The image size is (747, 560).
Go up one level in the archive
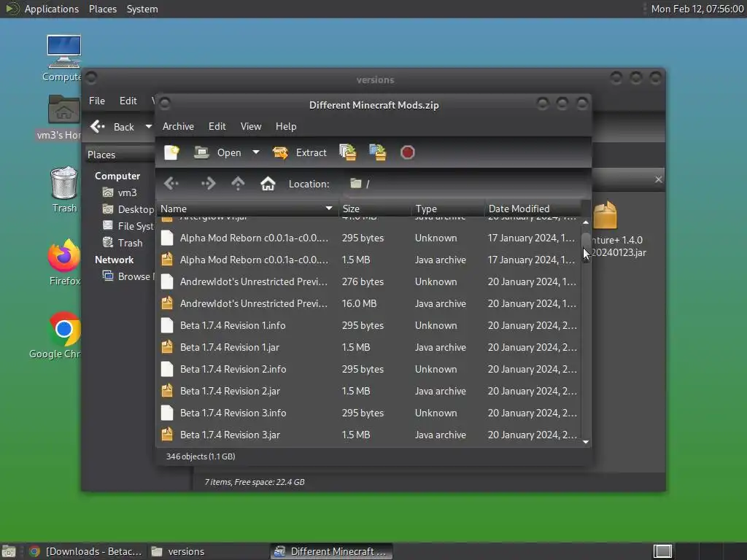click(238, 183)
